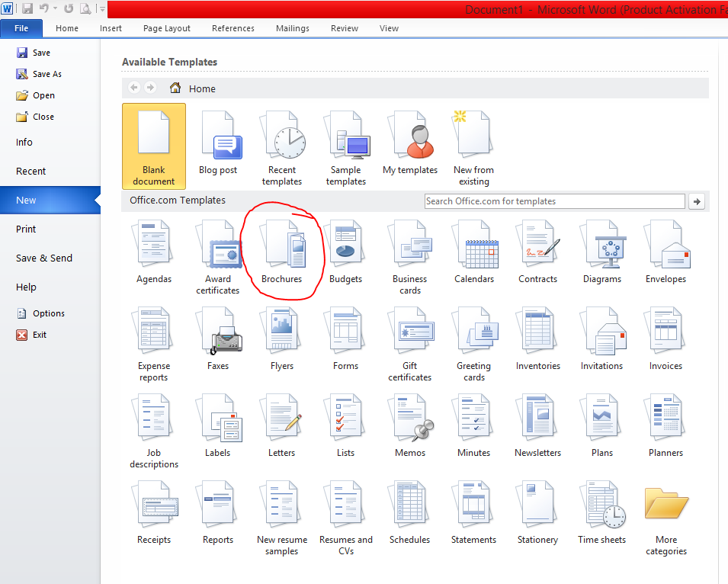Open Calendars template category
This screenshot has width=728, height=584.
point(474,252)
